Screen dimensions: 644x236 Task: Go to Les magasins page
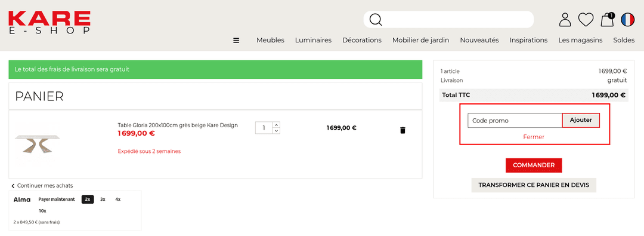[580, 41]
